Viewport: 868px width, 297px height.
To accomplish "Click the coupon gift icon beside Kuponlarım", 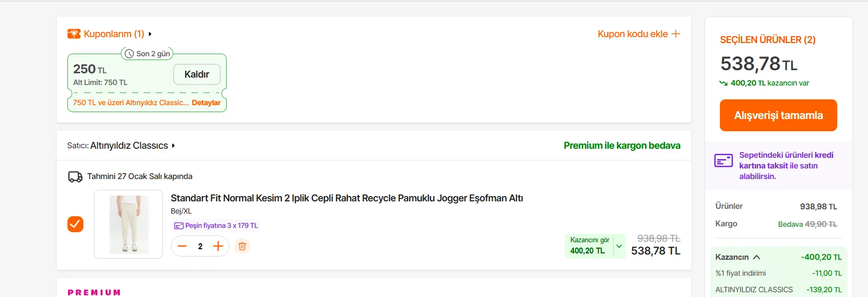I will [x=74, y=34].
